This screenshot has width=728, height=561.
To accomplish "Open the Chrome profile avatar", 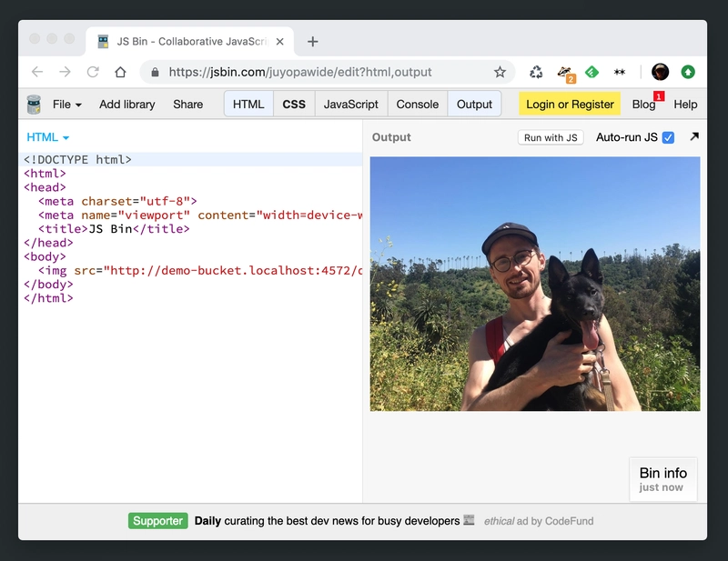I will coord(660,72).
